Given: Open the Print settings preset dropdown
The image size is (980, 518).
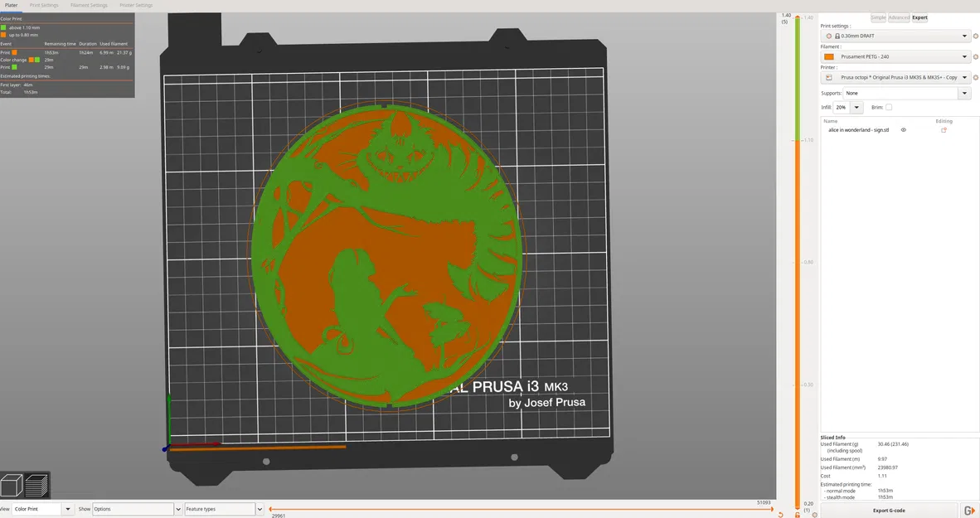Looking at the screenshot, I should pyautogui.click(x=895, y=36).
